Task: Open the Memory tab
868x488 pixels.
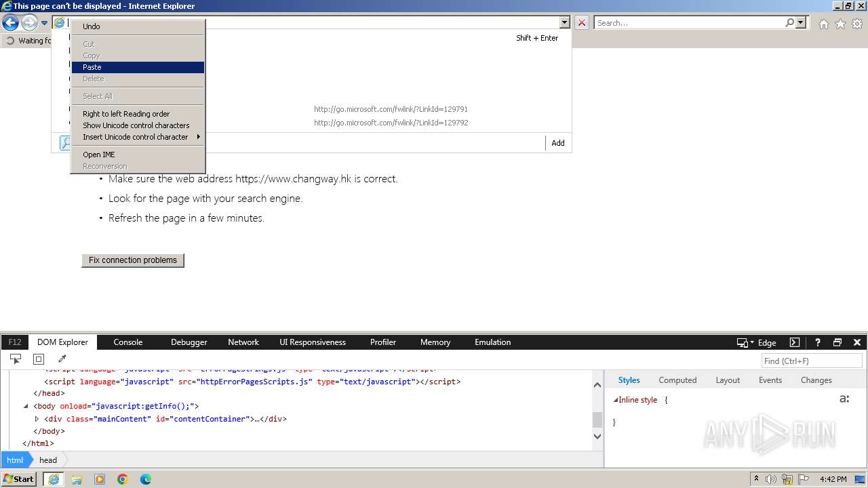Action: click(x=435, y=342)
